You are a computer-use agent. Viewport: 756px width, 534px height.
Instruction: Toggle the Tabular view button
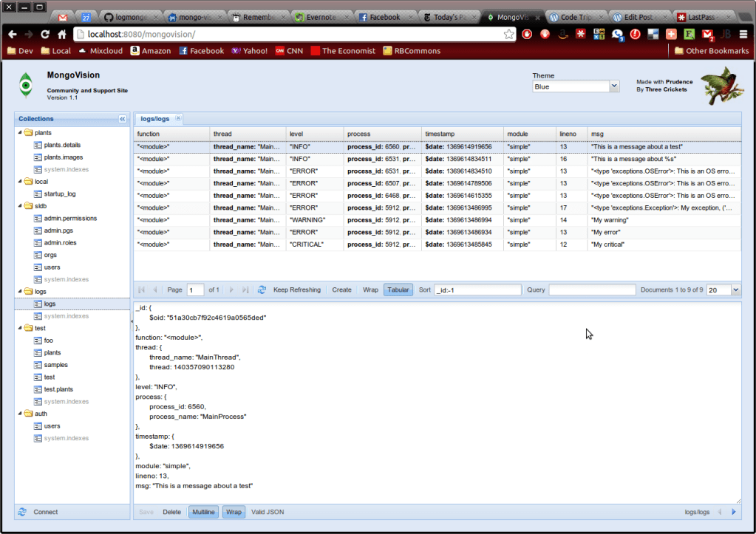[398, 290]
